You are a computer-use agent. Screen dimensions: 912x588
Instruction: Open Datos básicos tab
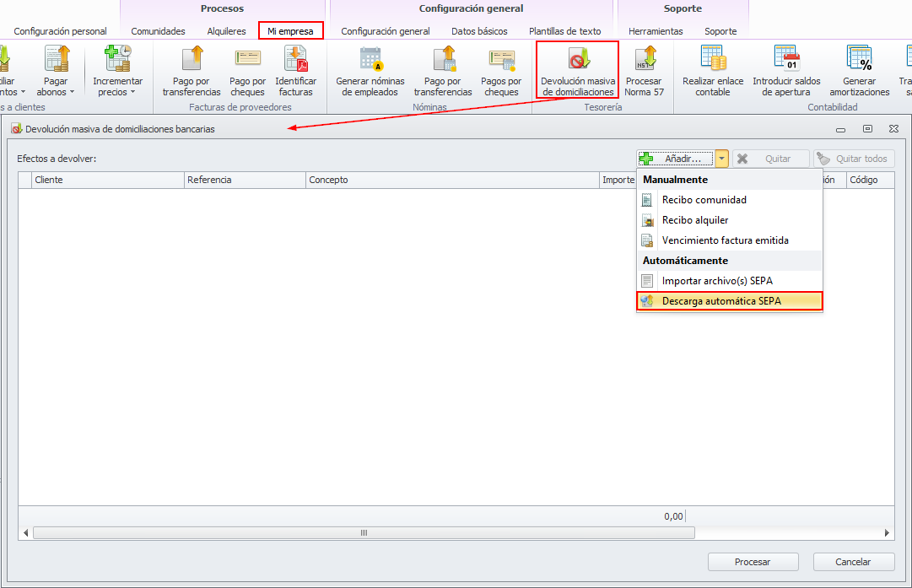tap(479, 31)
